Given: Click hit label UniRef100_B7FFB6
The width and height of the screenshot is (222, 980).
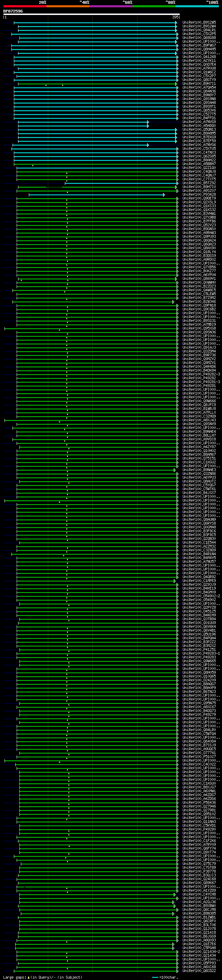Looking at the screenshot, I should point(199,221).
